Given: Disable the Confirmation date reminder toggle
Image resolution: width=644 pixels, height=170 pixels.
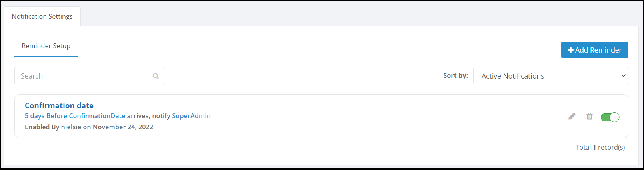Looking at the screenshot, I should pyautogui.click(x=610, y=117).
